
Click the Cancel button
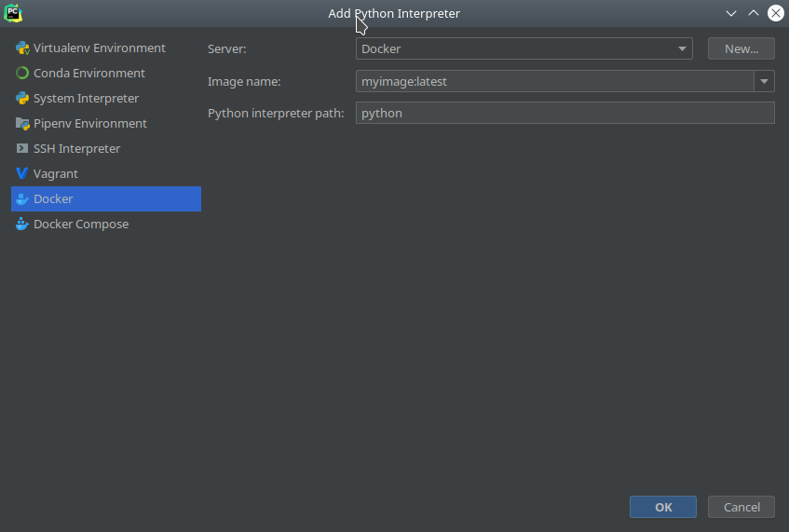[741, 507]
